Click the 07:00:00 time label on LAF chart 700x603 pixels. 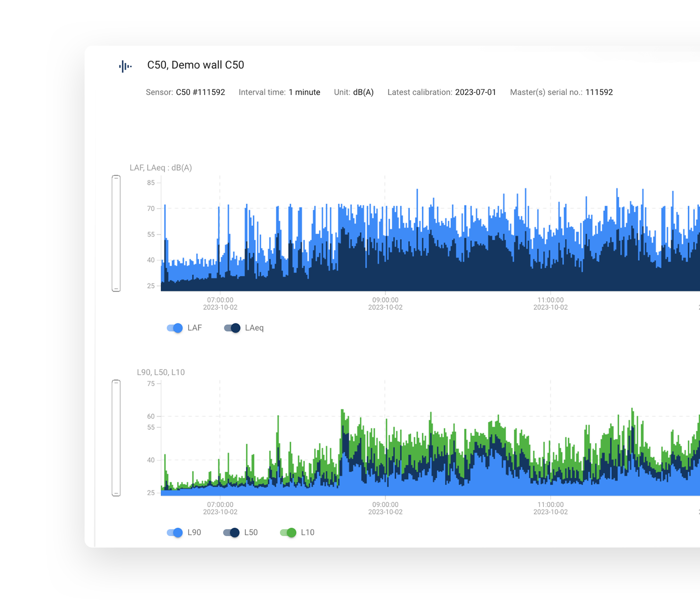pyautogui.click(x=220, y=301)
